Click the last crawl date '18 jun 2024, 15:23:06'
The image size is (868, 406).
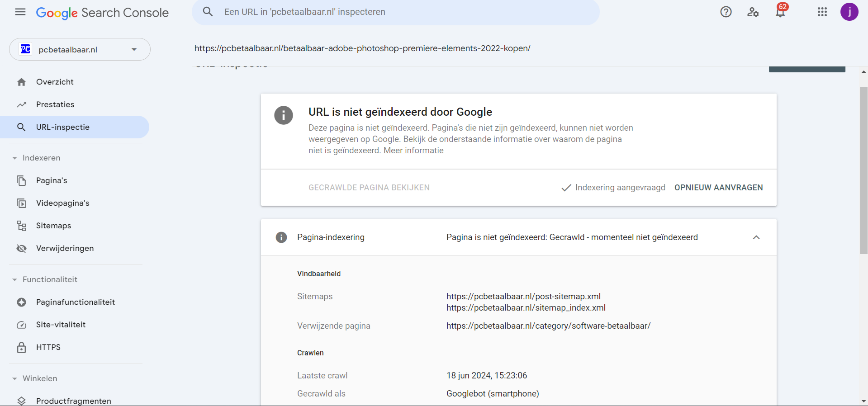pyautogui.click(x=487, y=376)
